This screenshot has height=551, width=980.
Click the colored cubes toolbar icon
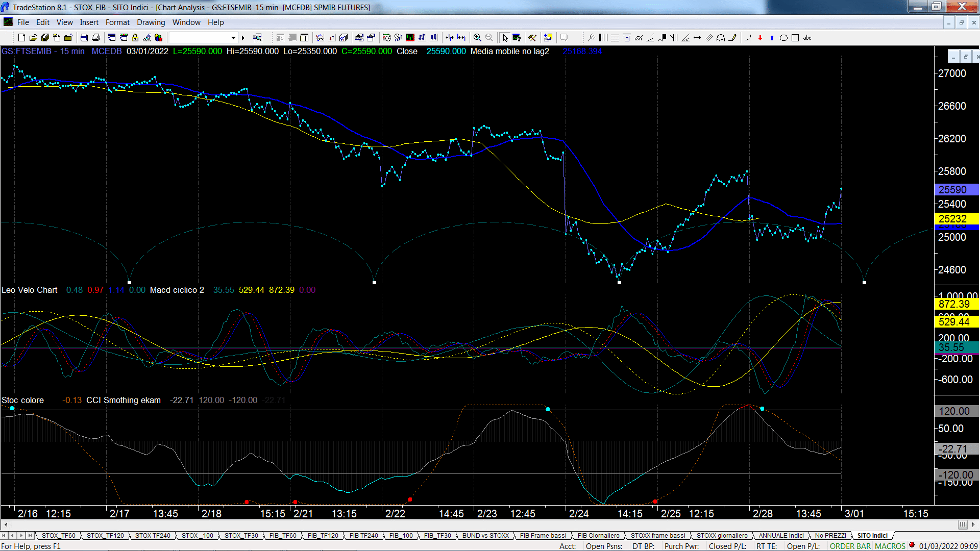(x=159, y=38)
